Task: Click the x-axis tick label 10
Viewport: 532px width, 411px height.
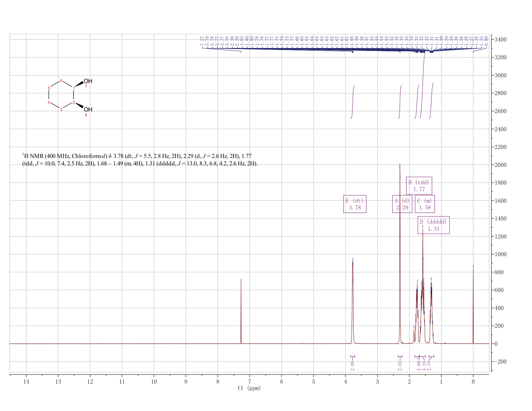Action: point(154,381)
